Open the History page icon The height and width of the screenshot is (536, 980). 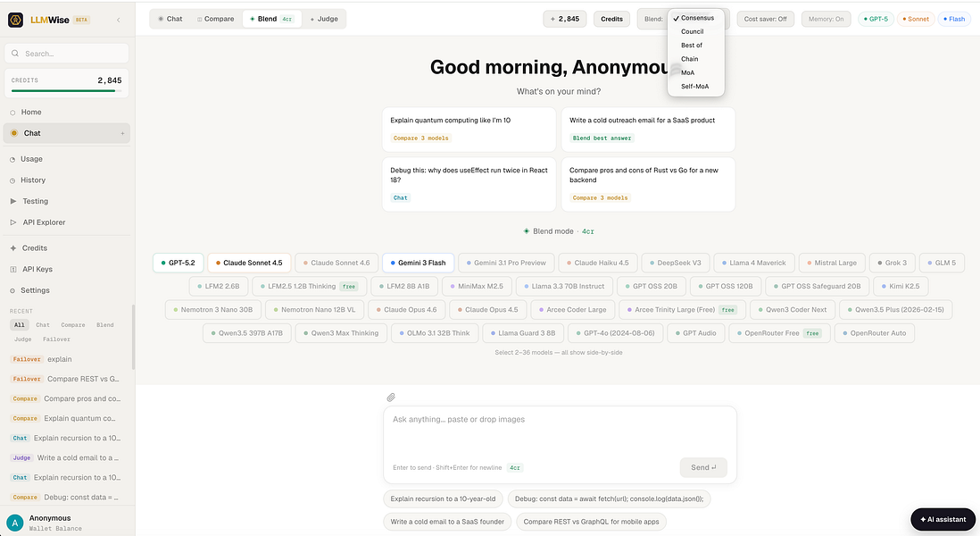tap(12, 180)
